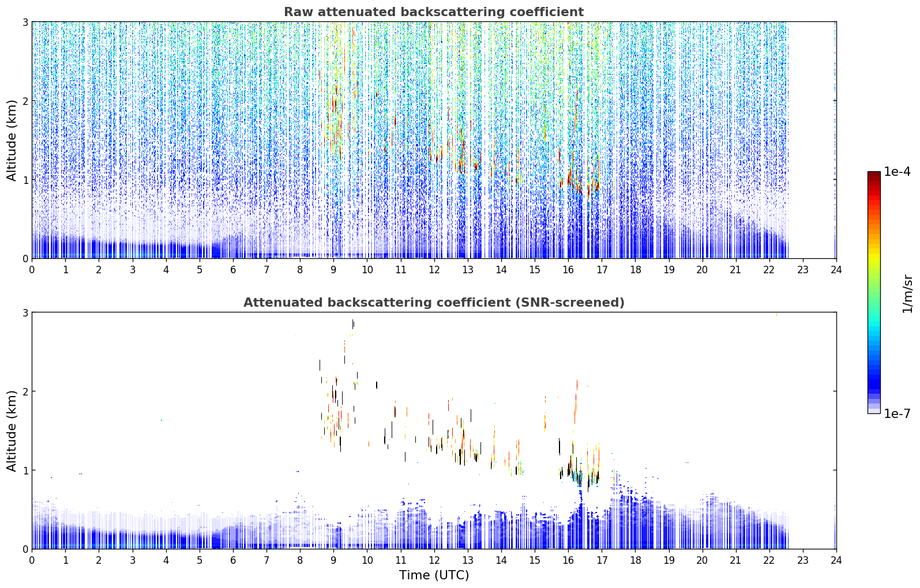Click the pale blue bottom of colorbar
The height and width of the screenshot is (588, 920).
coord(874,409)
